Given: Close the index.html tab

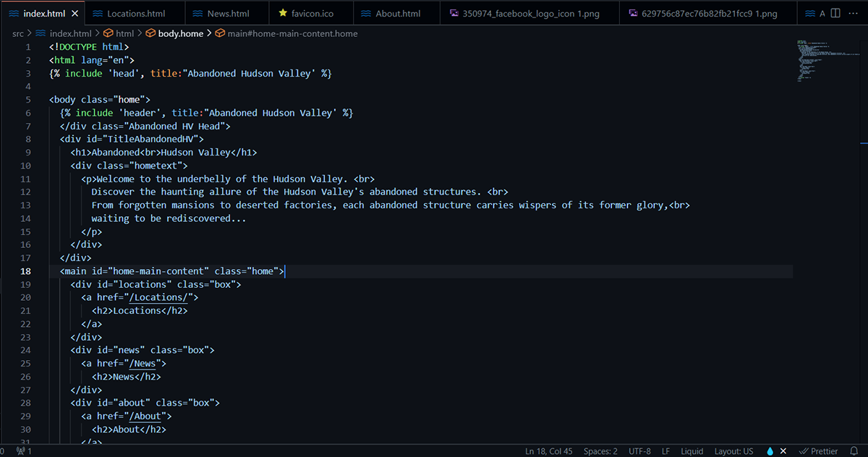Looking at the screenshot, I should tap(75, 14).
